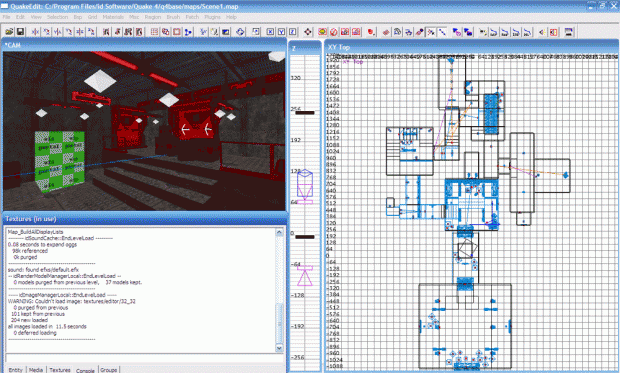This screenshot has width=620, height=373.
Task: Switch to the Entity tab
Action: (x=15, y=370)
